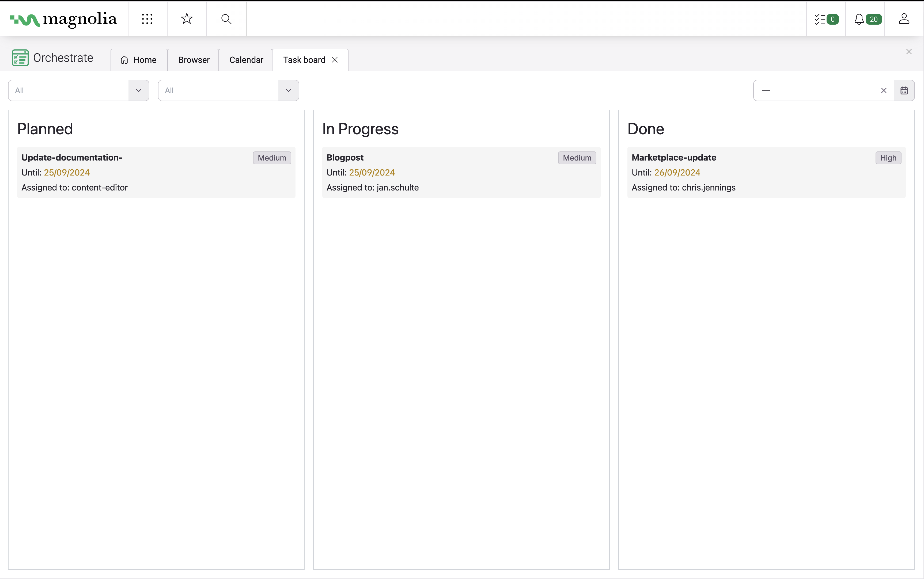Click the Magnolia logo
924x579 pixels.
pyautogui.click(x=64, y=19)
